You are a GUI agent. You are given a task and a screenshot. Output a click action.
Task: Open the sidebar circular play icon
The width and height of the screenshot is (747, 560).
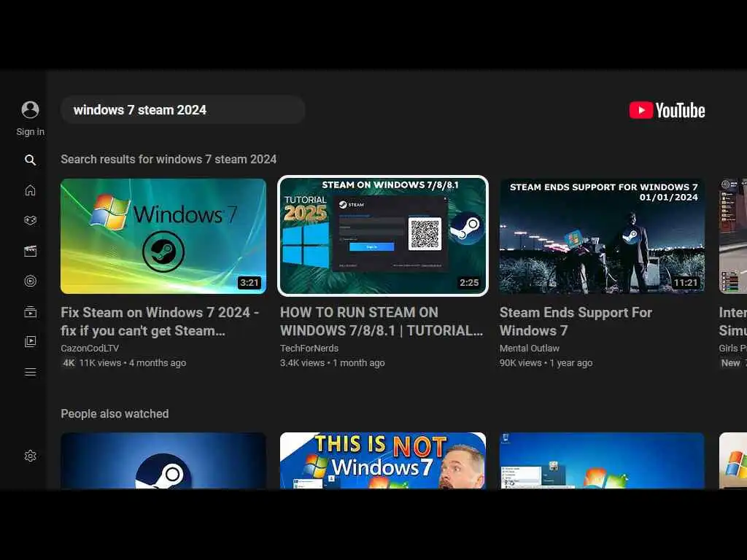pos(30,281)
